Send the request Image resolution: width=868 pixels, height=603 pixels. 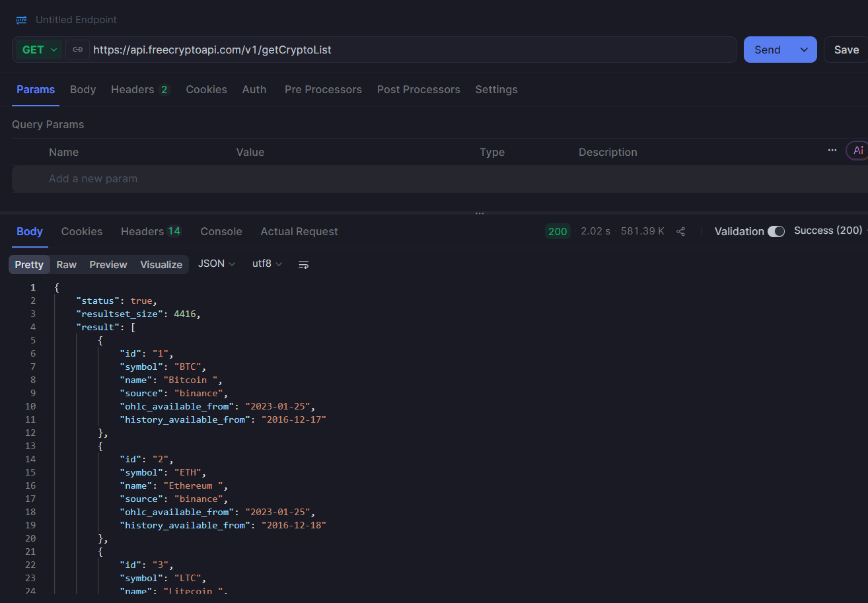tap(767, 50)
